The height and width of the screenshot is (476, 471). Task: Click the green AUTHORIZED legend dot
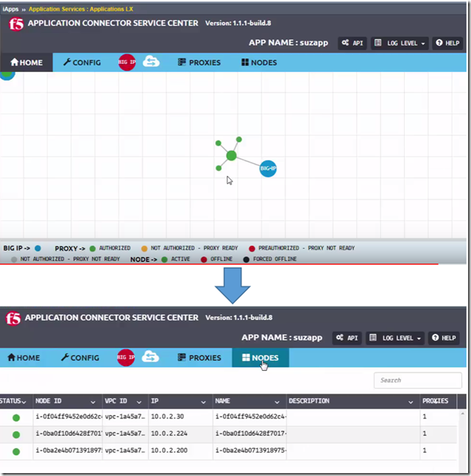pyautogui.click(x=93, y=249)
